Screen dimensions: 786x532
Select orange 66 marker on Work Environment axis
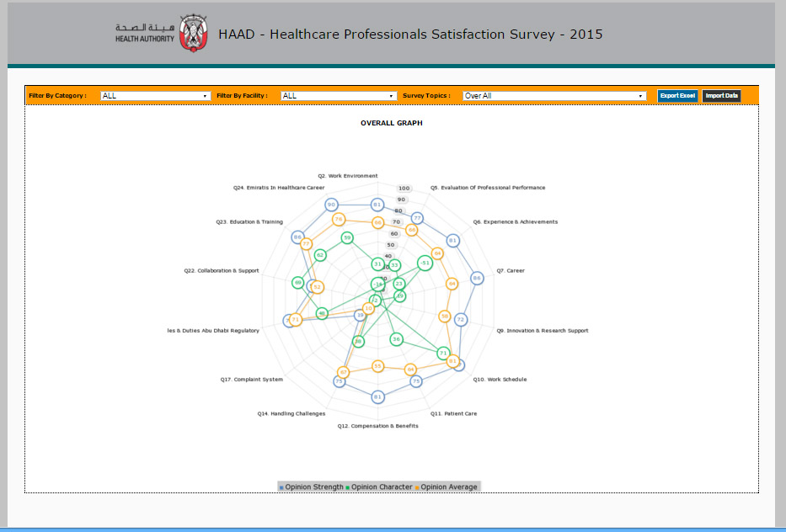[377, 222]
